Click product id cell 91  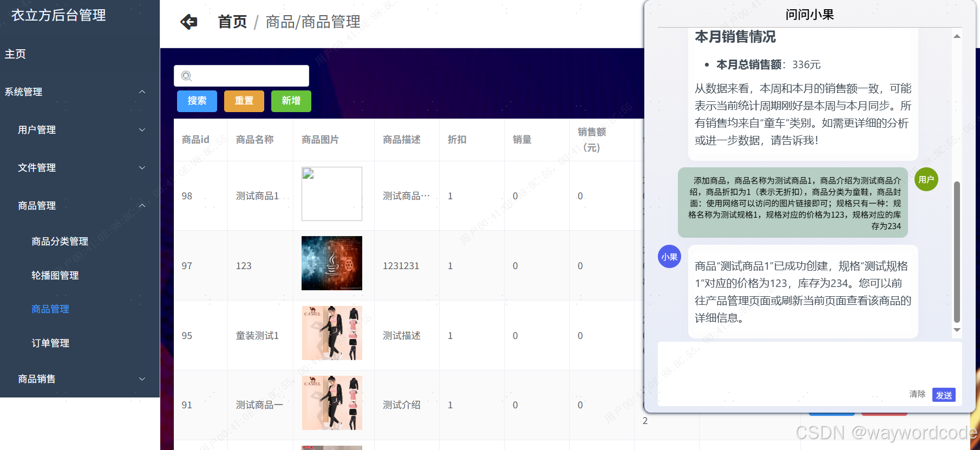tap(187, 405)
